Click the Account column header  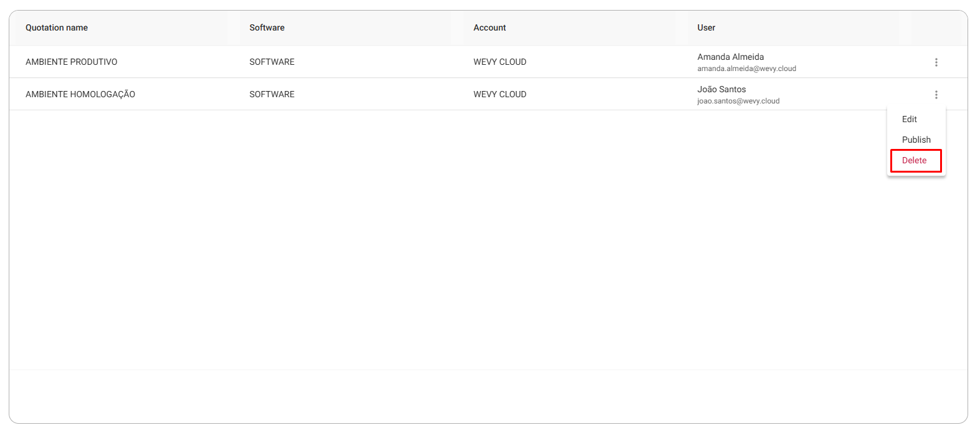490,27
